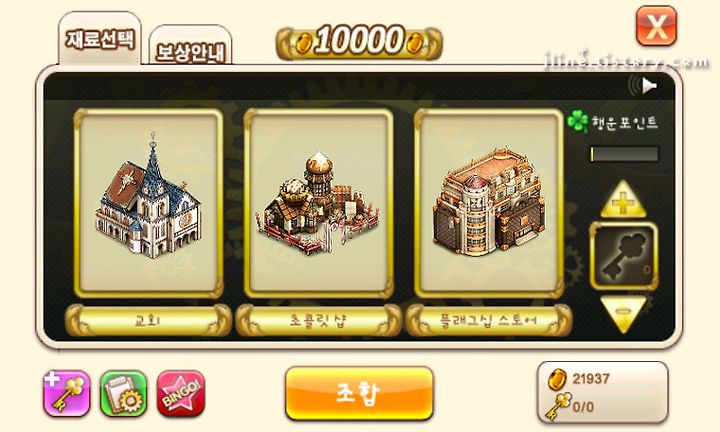Screen dimensions: 720x432
Task: Click the green clover luck point icon
Action: coord(578,121)
